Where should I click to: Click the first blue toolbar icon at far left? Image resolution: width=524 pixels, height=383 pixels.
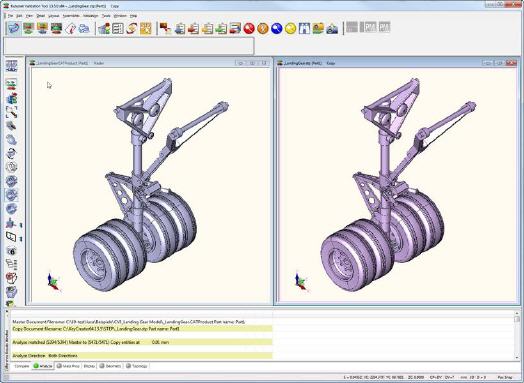[x=14, y=29]
